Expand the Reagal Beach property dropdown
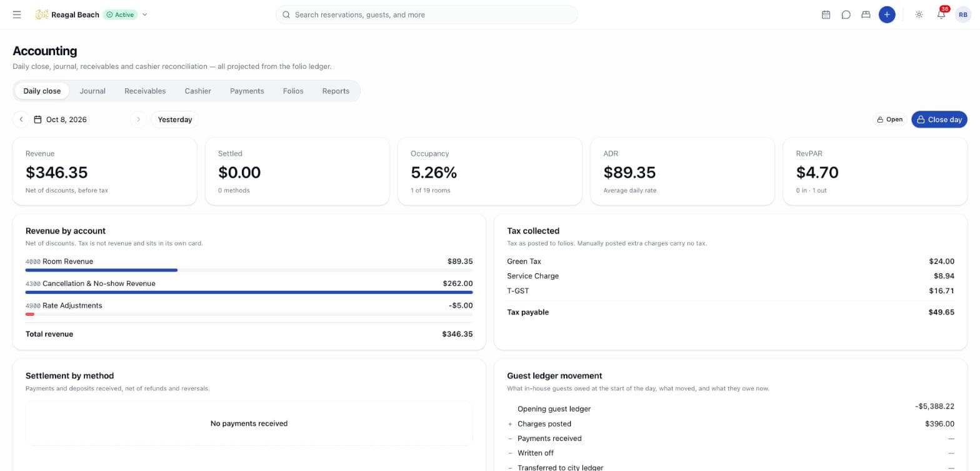This screenshot has width=980, height=471. coord(145,14)
